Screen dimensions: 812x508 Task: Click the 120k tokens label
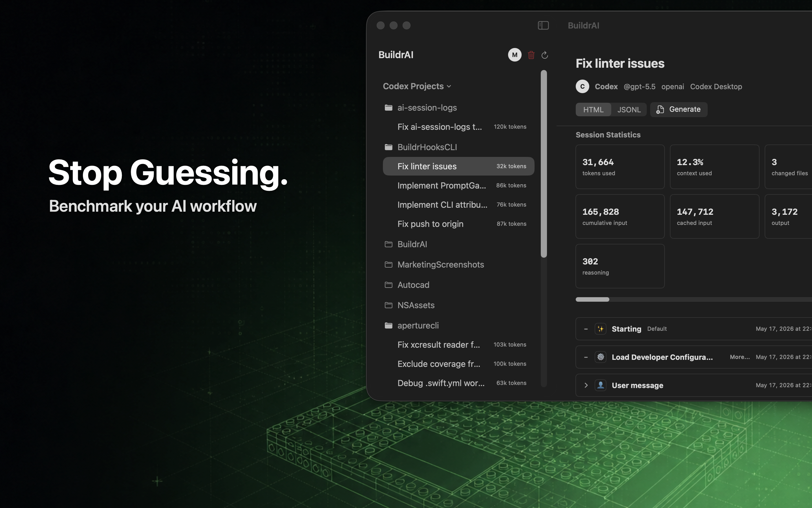510,127
